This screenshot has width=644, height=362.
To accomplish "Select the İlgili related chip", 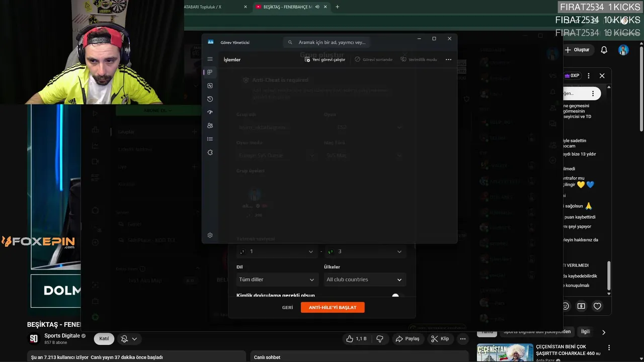I will coord(586,331).
